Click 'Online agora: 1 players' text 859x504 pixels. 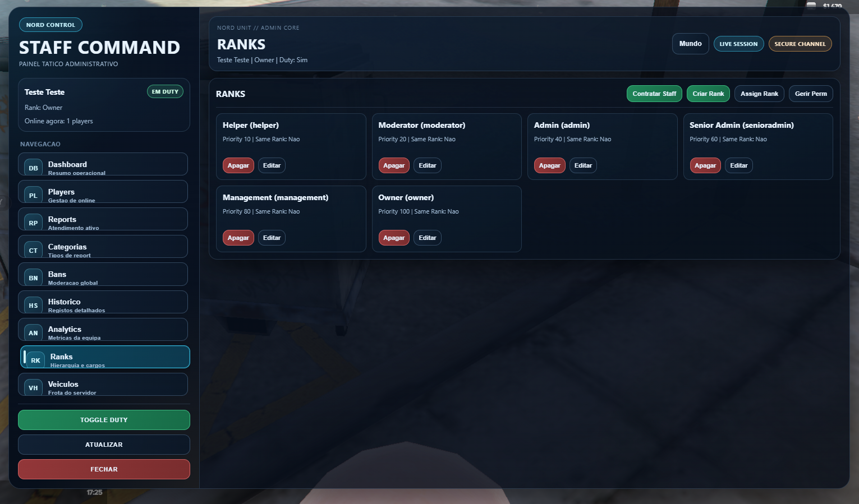click(59, 121)
